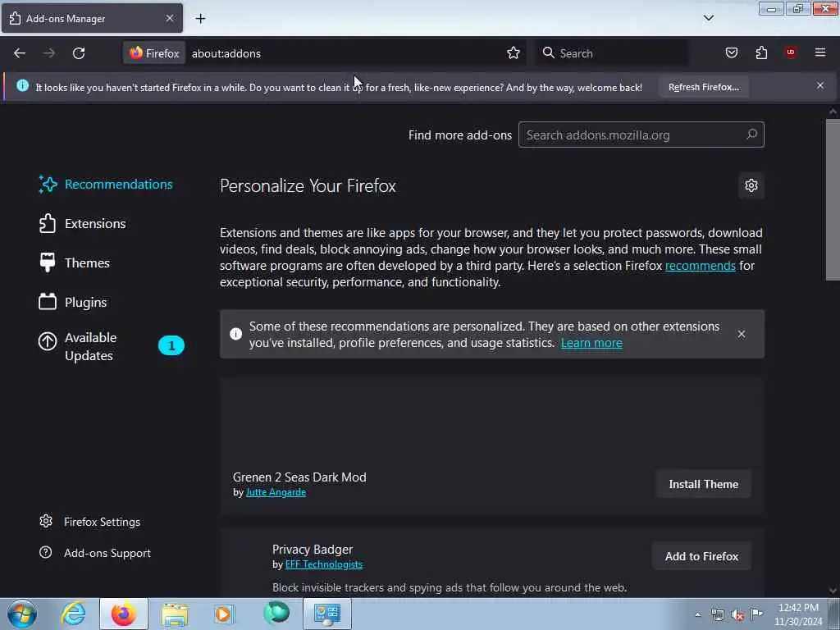Click the control panel taskbar icon
The image size is (840, 630).
[x=327, y=614]
